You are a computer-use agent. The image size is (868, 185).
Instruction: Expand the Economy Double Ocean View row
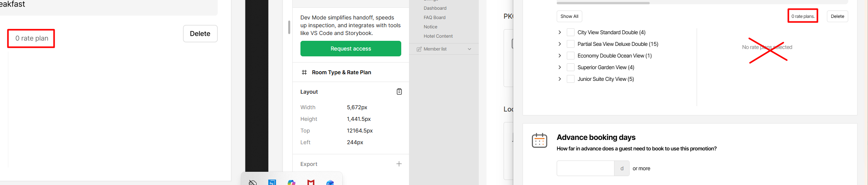pos(559,56)
